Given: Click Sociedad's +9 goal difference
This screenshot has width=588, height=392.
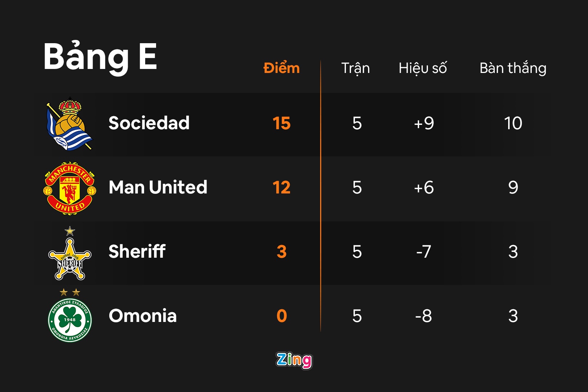Looking at the screenshot, I should [x=424, y=123].
